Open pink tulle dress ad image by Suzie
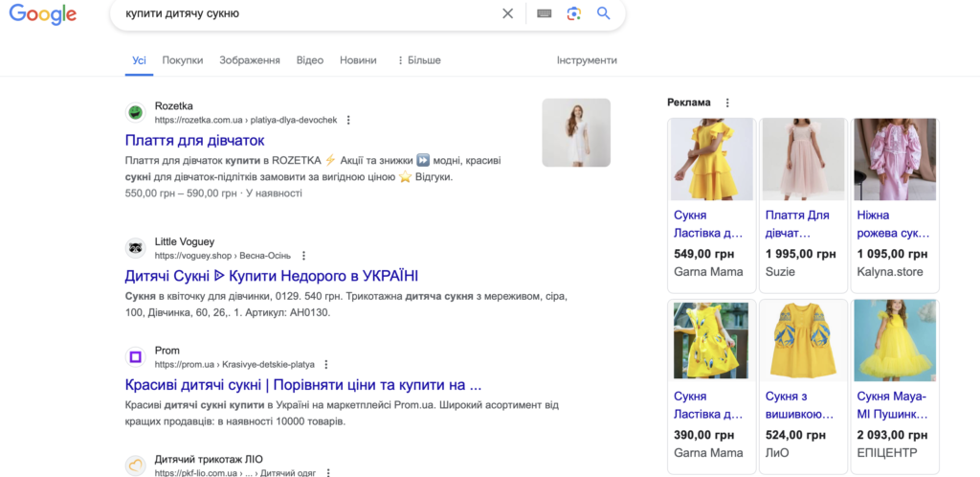The height and width of the screenshot is (477, 980). tap(803, 159)
